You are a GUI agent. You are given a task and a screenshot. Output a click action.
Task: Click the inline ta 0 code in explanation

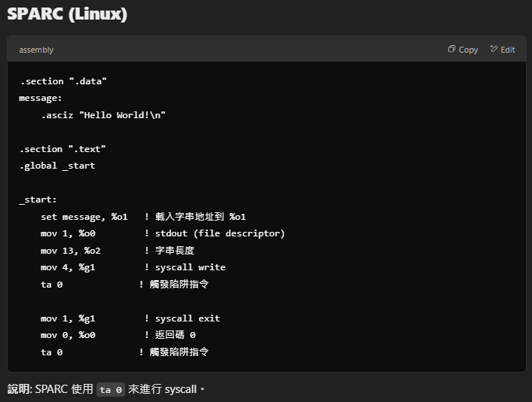(111, 389)
